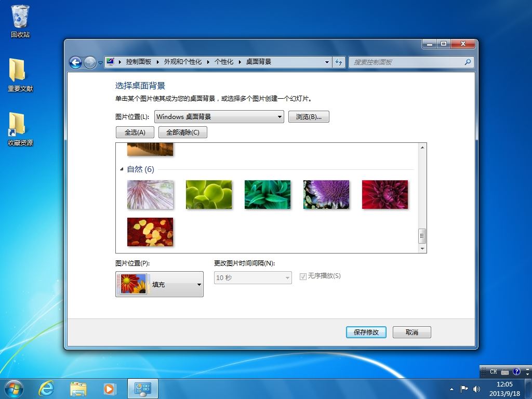Click the wallpaper list scroll up arrow

point(422,147)
